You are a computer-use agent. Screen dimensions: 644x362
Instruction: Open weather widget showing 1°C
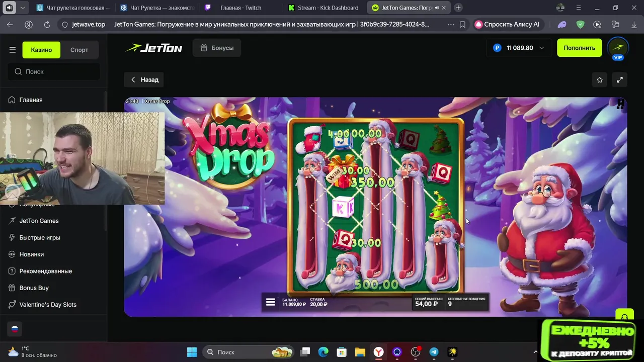33,352
